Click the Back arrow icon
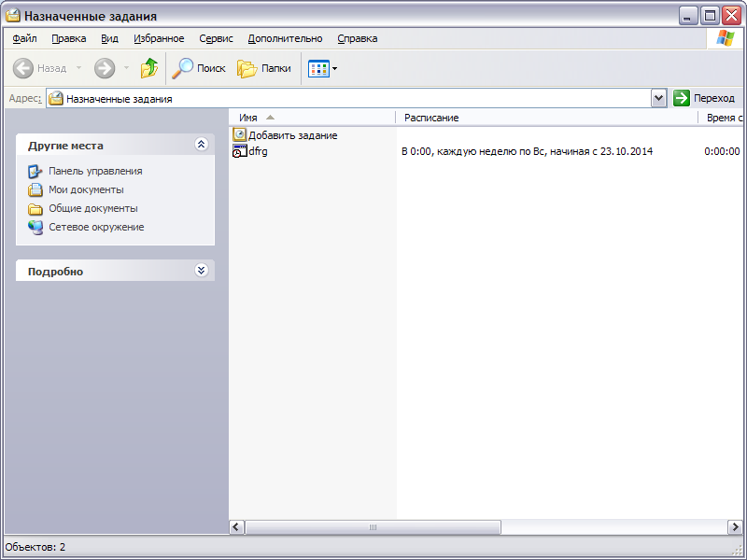The height and width of the screenshot is (560, 747). coord(22,68)
